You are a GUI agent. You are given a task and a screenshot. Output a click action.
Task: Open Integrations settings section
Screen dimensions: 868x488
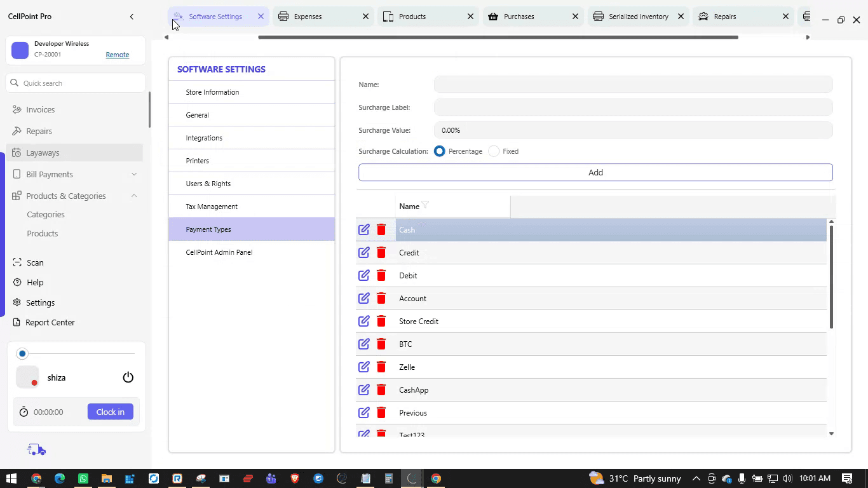click(x=252, y=138)
